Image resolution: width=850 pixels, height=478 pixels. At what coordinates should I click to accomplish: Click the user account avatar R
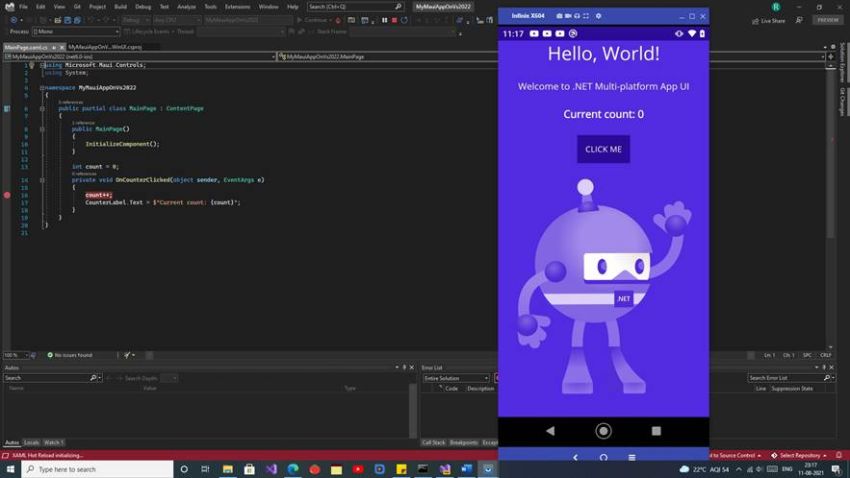(x=776, y=7)
